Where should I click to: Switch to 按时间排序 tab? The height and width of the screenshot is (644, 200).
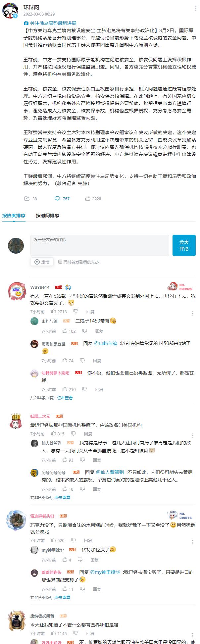[48, 216]
